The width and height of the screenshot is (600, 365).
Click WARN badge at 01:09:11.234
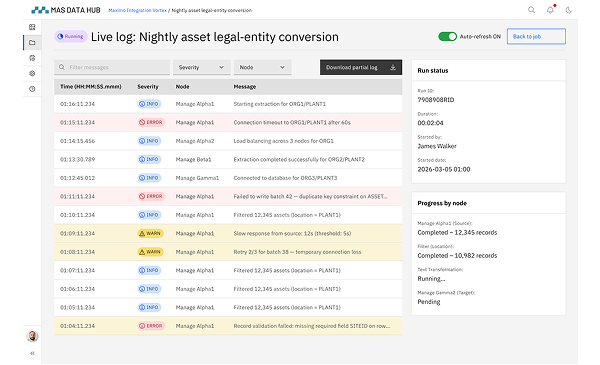coord(150,233)
